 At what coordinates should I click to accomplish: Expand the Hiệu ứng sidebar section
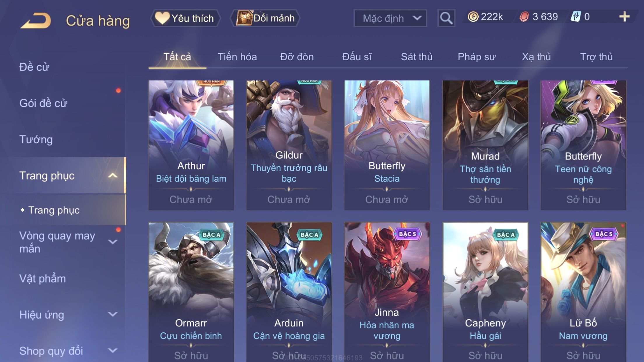(x=113, y=314)
